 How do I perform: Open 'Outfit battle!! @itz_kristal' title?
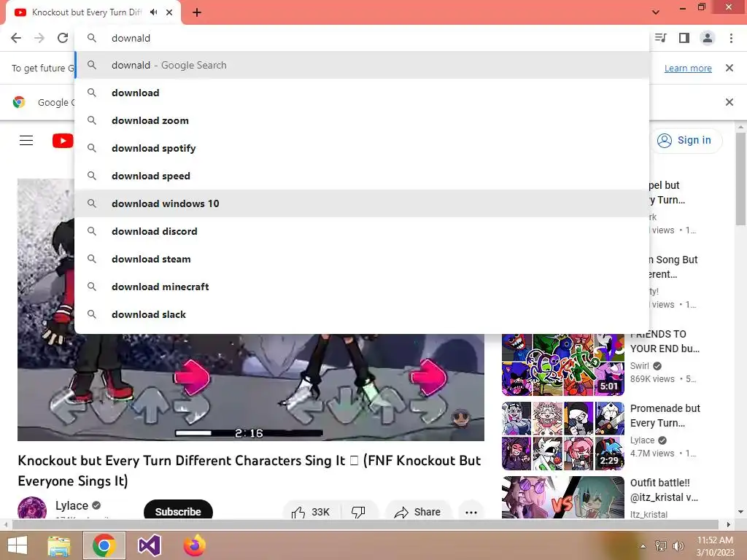pyautogui.click(x=664, y=490)
